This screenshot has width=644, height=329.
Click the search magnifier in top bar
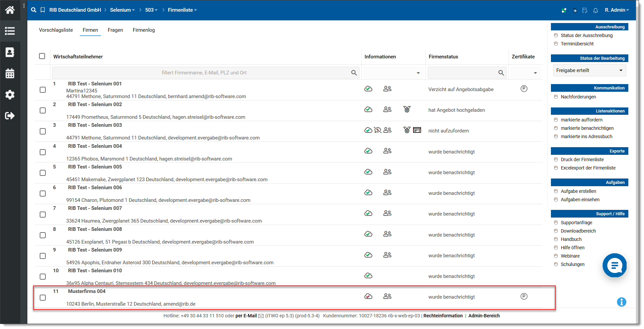[x=34, y=10]
